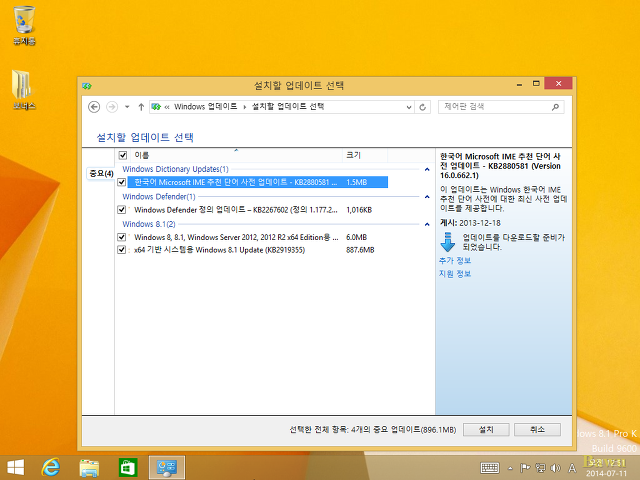Refresh the address bar location
This screenshot has width=640, height=480.
pos(422,107)
